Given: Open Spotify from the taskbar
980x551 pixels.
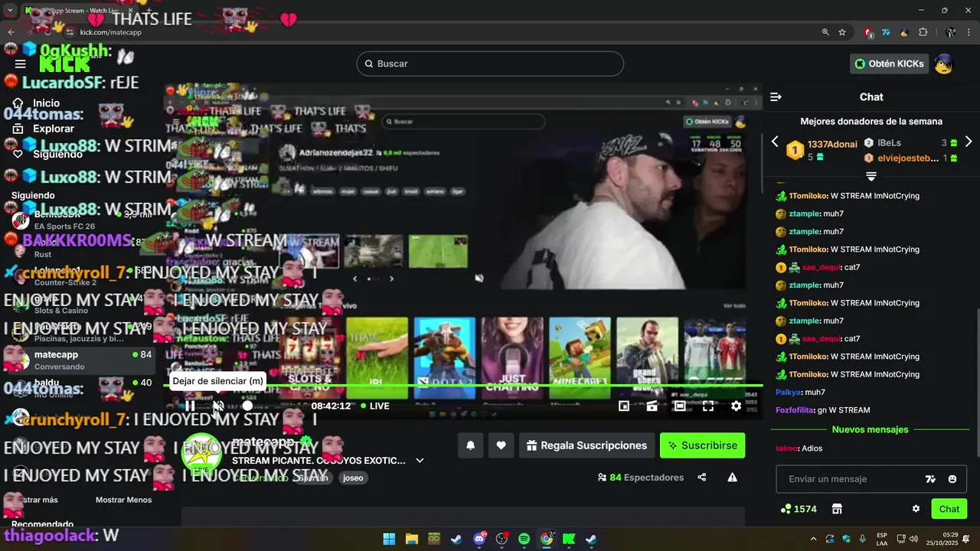Looking at the screenshot, I should 524,539.
